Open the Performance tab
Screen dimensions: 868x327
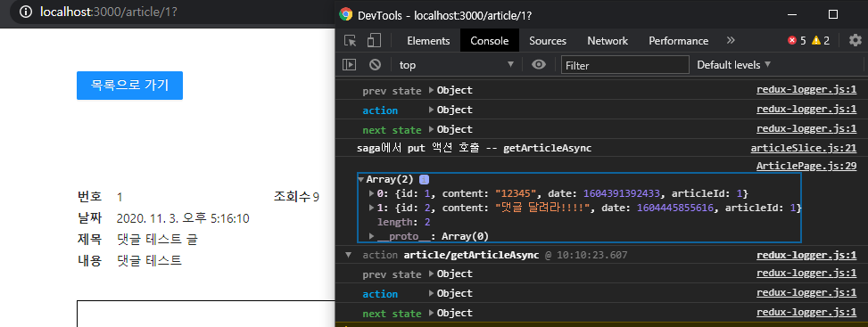[x=678, y=41]
